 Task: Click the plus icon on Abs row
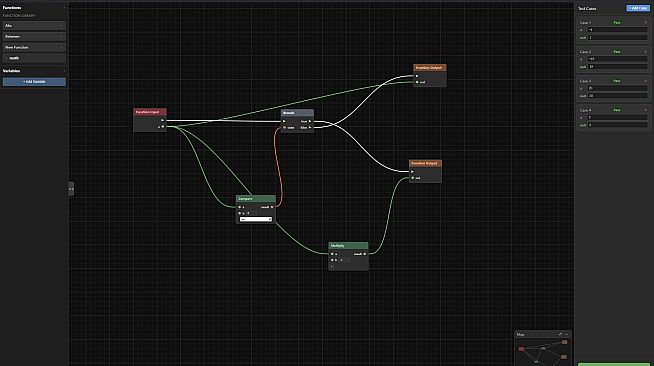tap(61, 26)
